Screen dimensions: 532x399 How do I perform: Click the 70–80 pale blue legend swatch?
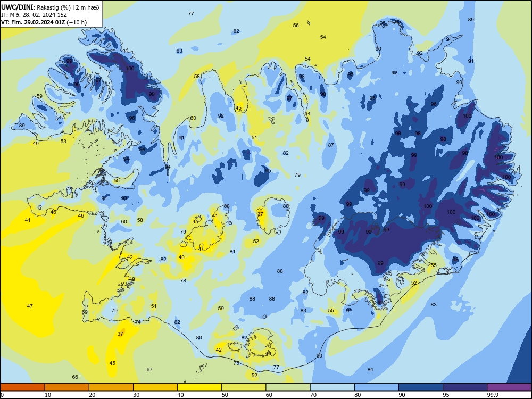click(332, 387)
